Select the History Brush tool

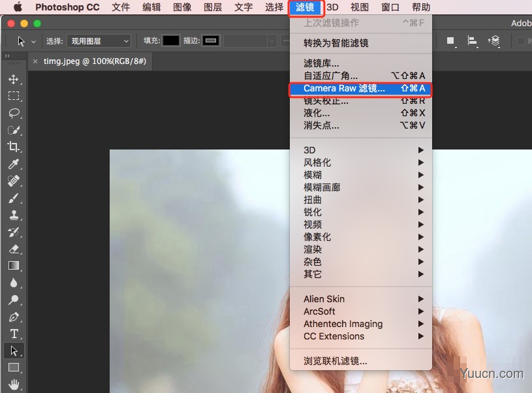14,232
